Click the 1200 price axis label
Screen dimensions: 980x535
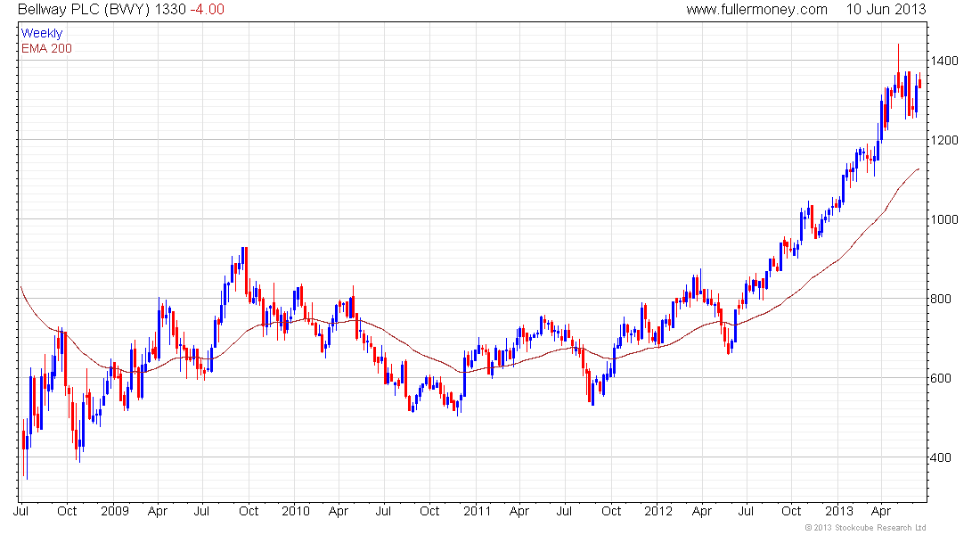[943, 140]
